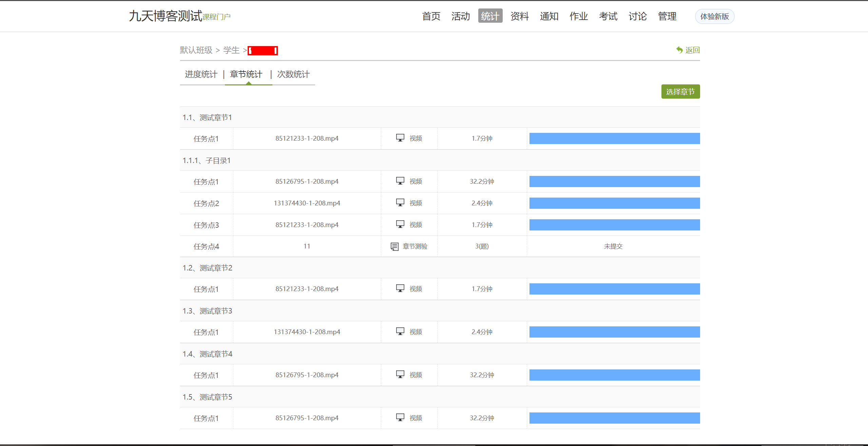868x446 pixels.
Task: Open the 学生 breadcrumb link
Action: [231, 50]
